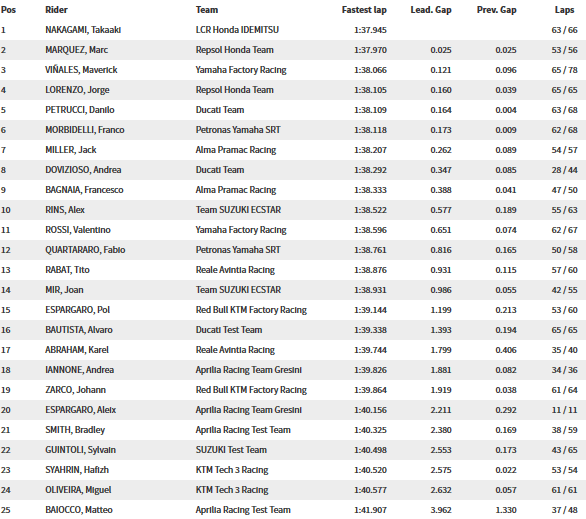The image size is (586, 519).
Task: Select rider MARQUEZ, Marc
Action: coord(77,50)
